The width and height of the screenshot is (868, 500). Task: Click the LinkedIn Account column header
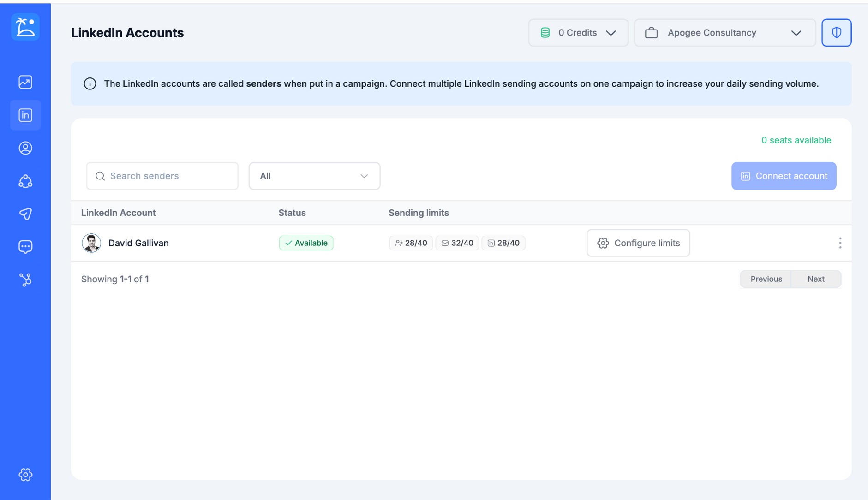pyautogui.click(x=119, y=213)
